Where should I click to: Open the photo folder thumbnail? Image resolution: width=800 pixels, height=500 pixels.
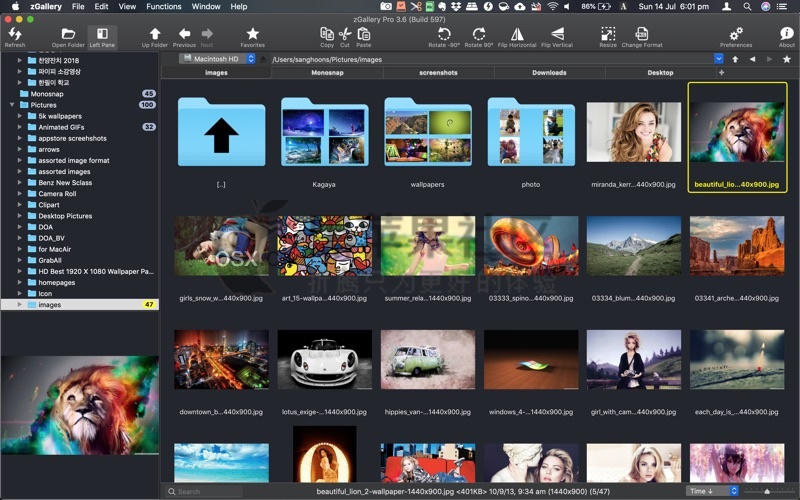click(531, 132)
